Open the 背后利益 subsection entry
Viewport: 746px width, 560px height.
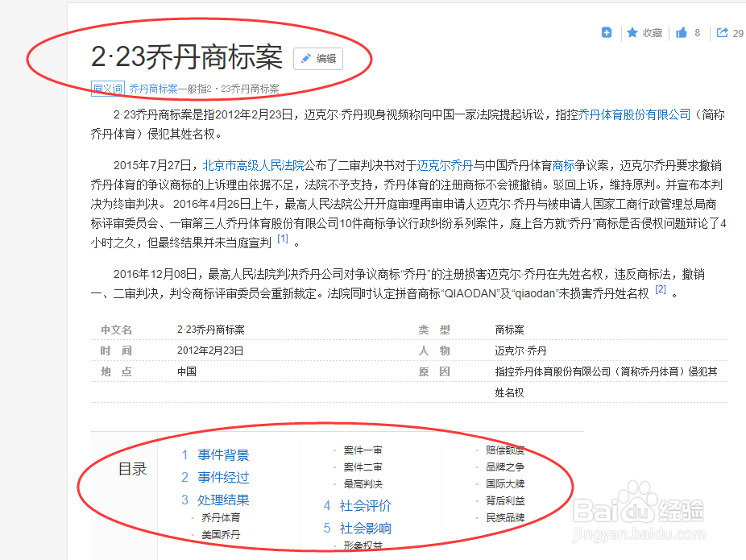505,500
